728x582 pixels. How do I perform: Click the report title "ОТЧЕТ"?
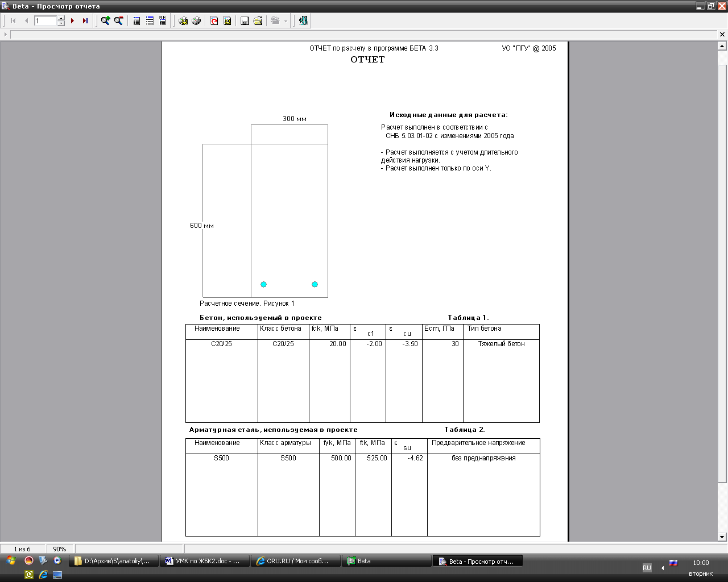coord(367,60)
